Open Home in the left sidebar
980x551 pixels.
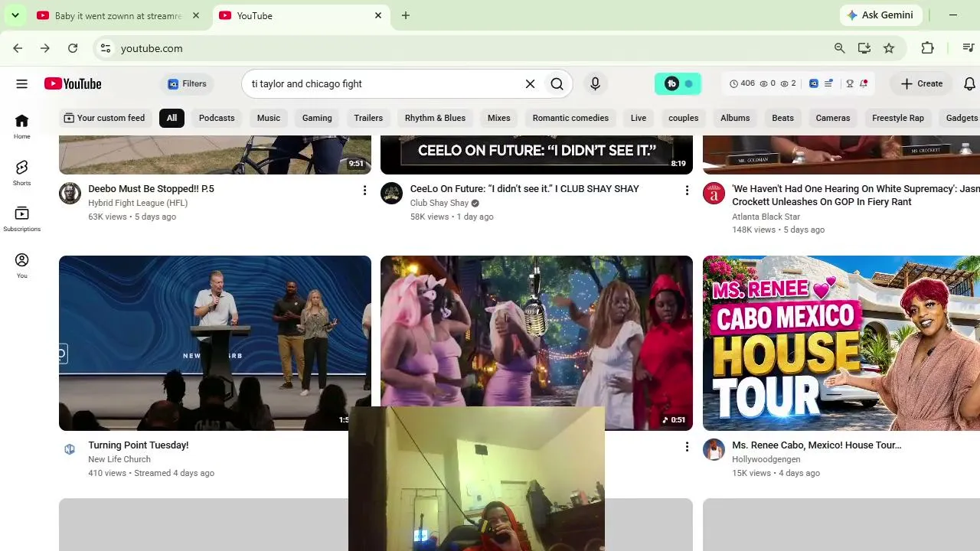pyautogui.click(x=21, y=126)
